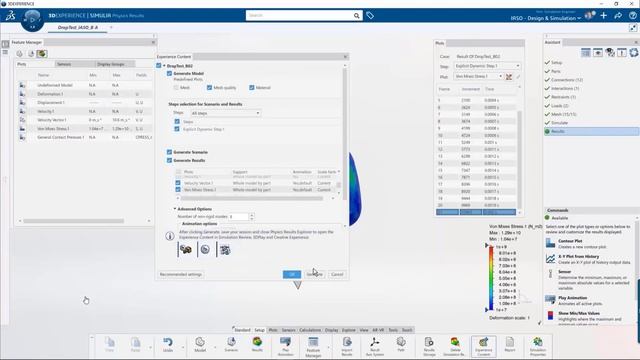This screenshot has width=640, height=360.
Task: Click the plot options icon beside Plot dropdown
Action: point(509,77)
